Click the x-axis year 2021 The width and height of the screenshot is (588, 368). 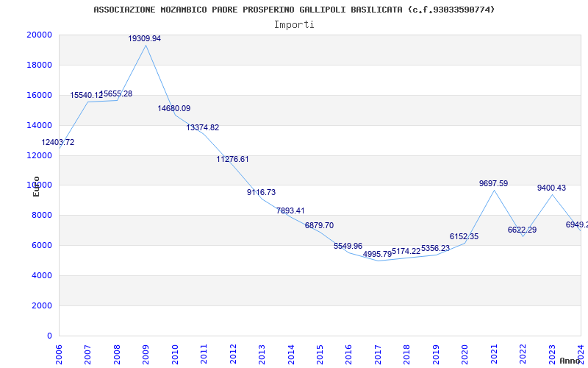pyautogui.click(x=494, y=355)
